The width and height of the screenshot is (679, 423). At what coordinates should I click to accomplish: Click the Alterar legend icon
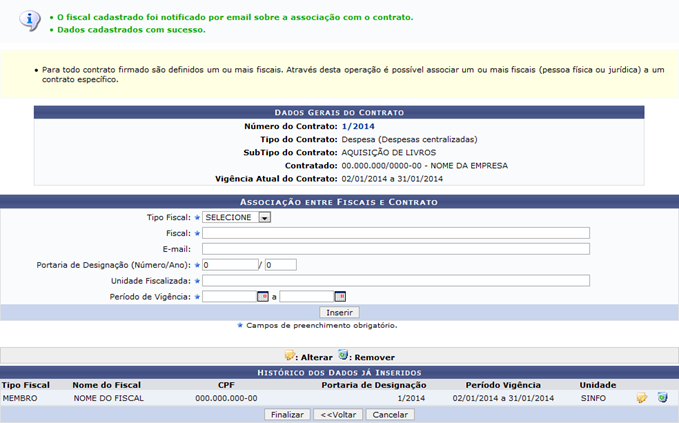coord(289,356)
